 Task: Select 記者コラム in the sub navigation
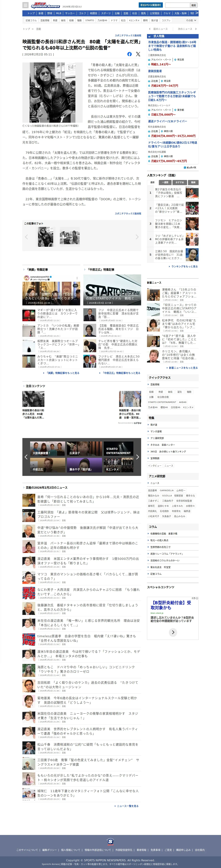tap(31, 20)
